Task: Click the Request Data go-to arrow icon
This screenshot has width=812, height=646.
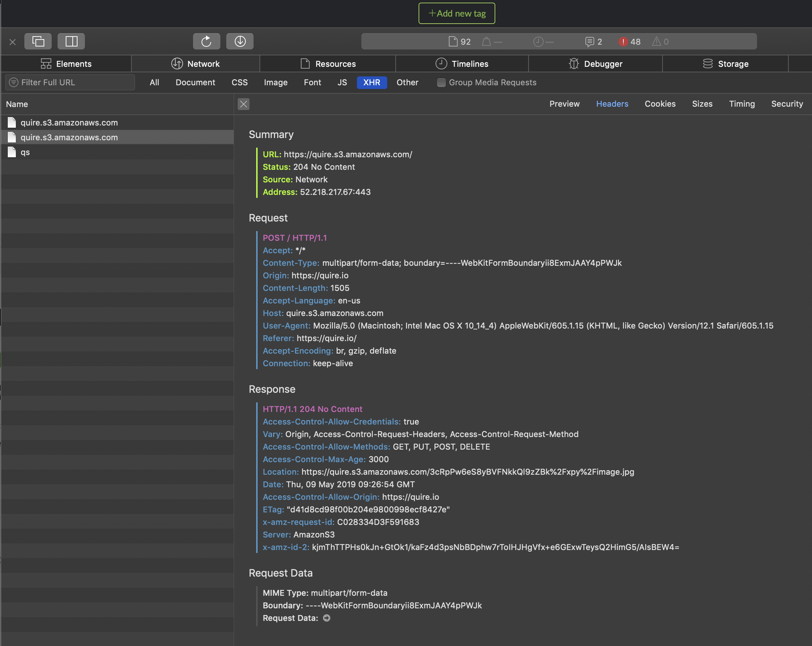Action: click(327, 618)
